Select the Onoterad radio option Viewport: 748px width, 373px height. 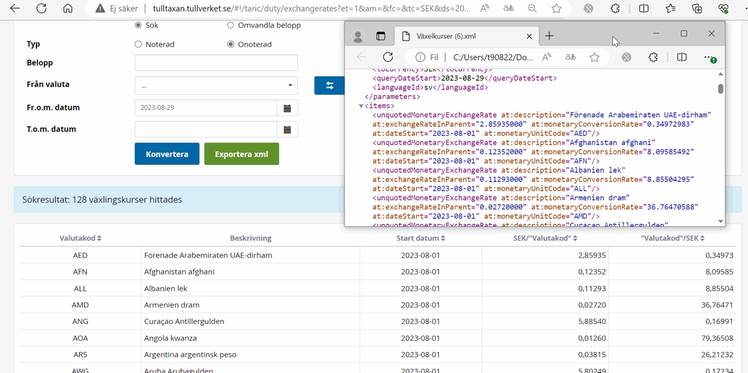pos(231,44)
